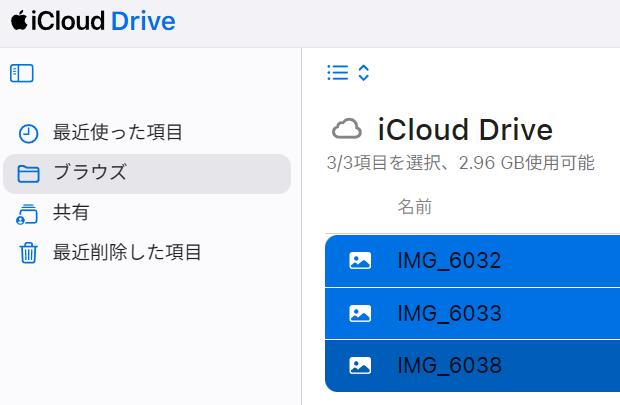The height and width of the screenshot is (405, 620).
Task: Select the IMG_6033 file row
Action: pos(473,313)
